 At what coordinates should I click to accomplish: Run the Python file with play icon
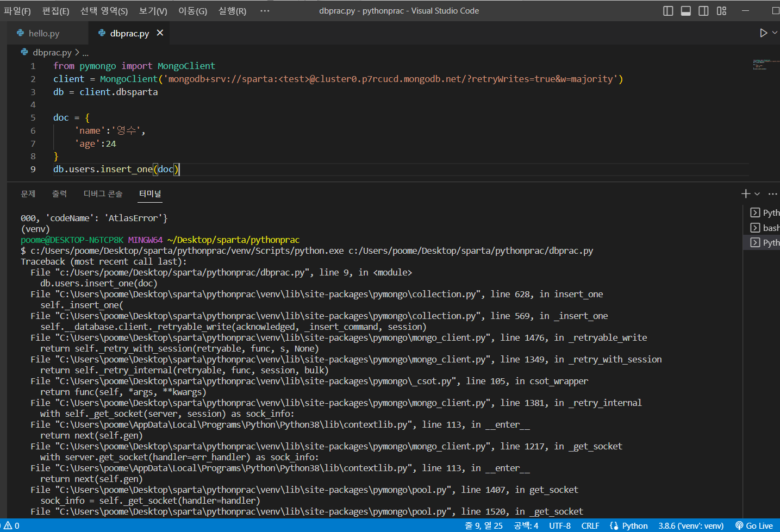tap(763, 33)
